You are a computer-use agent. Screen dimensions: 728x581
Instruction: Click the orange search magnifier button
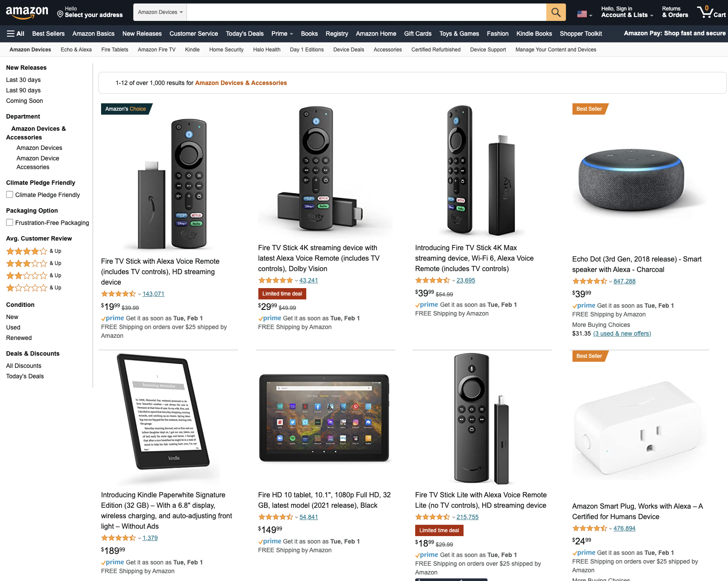556,12
